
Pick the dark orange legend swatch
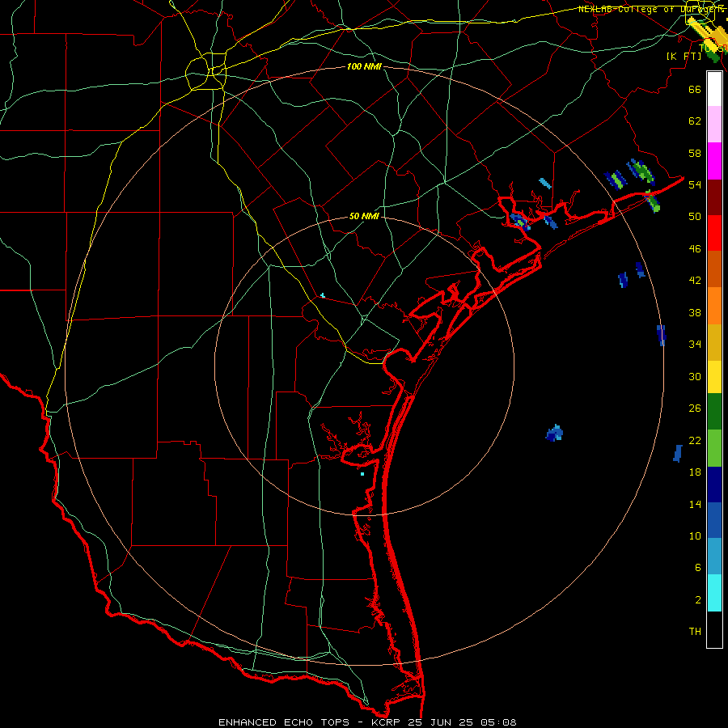pos(714,269)
